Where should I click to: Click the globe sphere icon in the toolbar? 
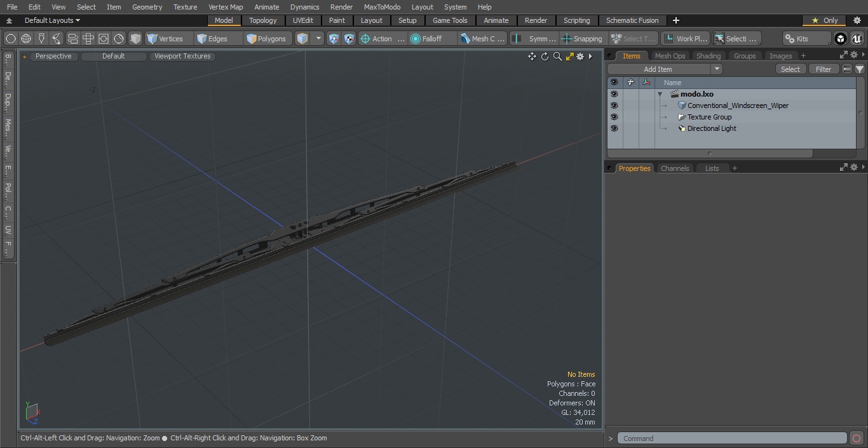(x=26, y=39)
